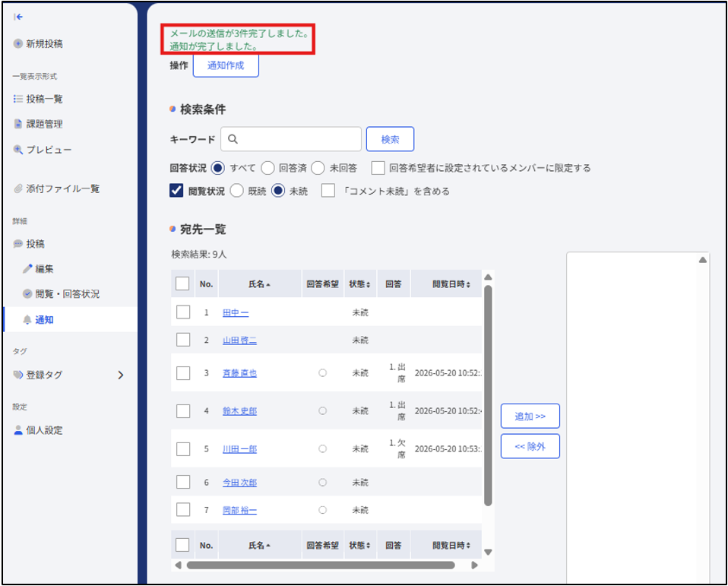728x586 pixels.
Task: Click the 追加 >> button
Action: point(530,416)
